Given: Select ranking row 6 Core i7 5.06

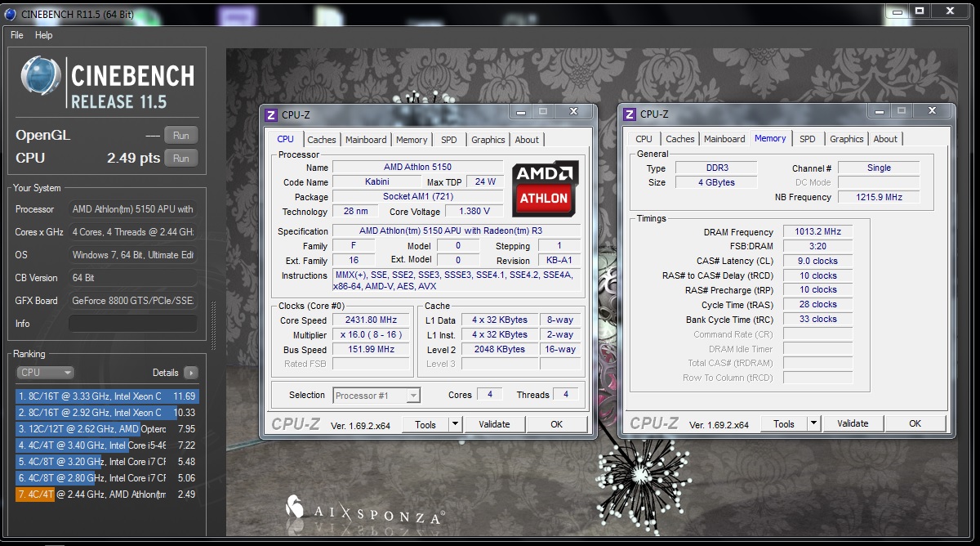Looking at the screenshot, I should (x=107, y=478).
